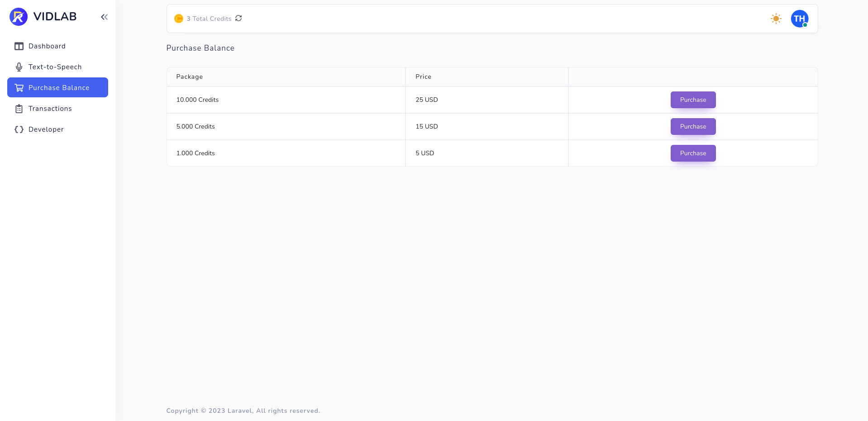Click the Text-to-Speech microphone icon

19,67
